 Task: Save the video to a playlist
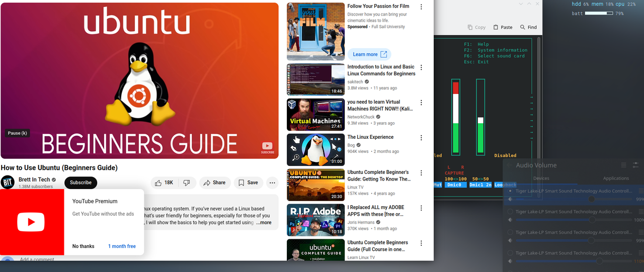(248, 183)
